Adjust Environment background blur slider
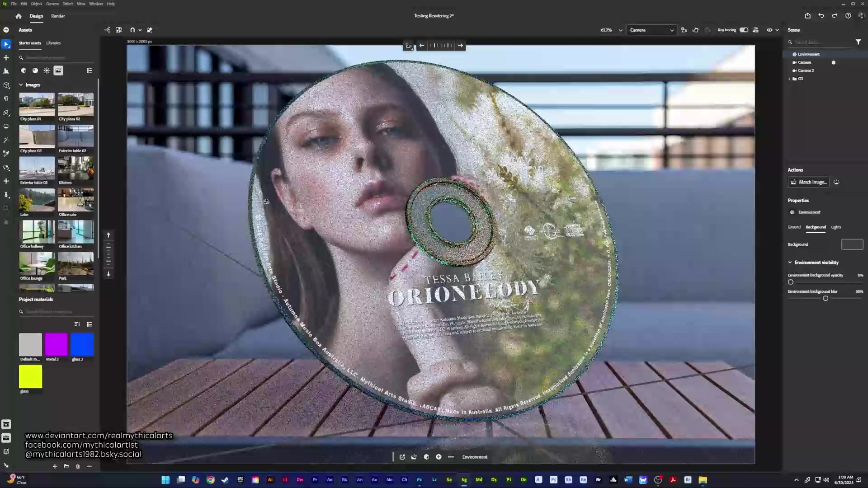This screenshot has height=488, width=868. [x=826, y=298]
